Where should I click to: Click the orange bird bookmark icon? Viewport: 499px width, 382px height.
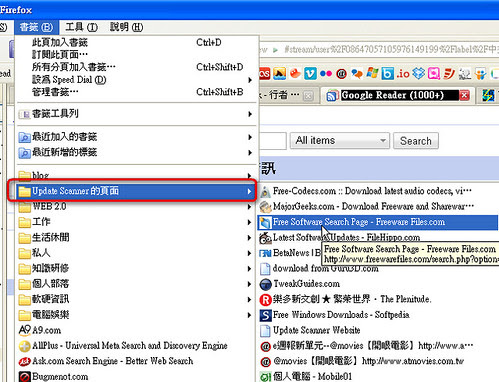[x=295, y=73]
